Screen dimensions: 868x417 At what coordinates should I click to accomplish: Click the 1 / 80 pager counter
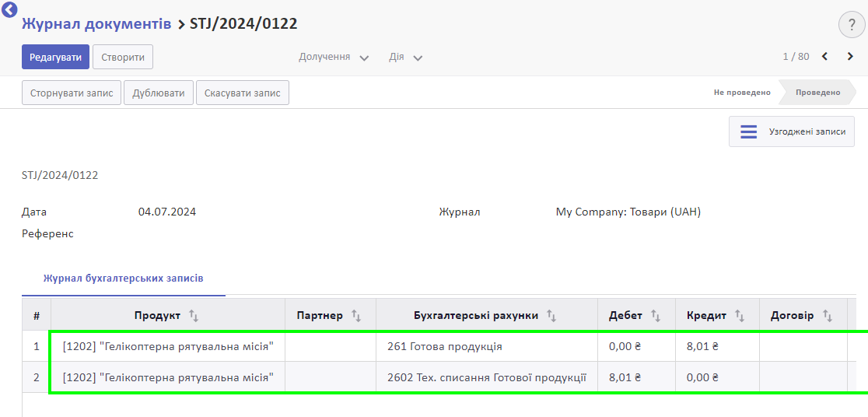coord(796,57)
